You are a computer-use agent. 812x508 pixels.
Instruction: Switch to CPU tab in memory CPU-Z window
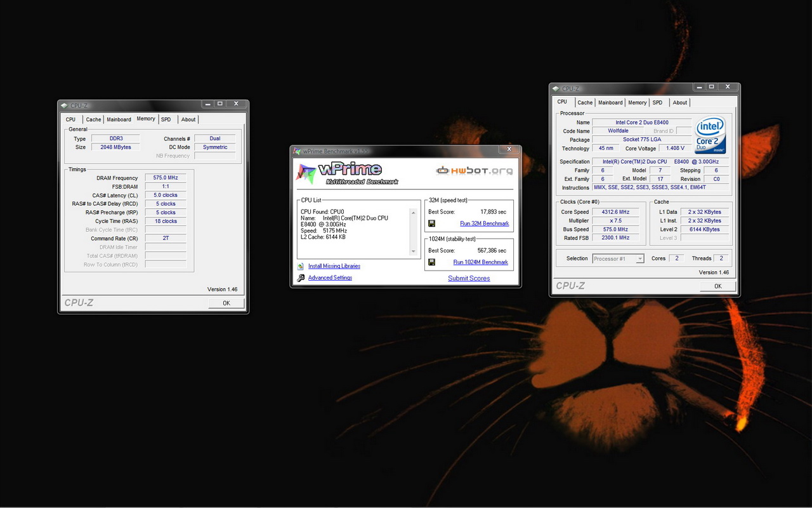tap(70, 119)
